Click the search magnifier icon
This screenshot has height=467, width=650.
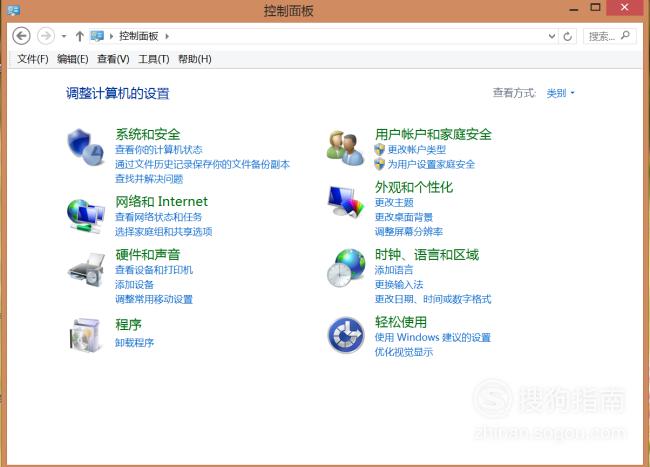(625, 36)
